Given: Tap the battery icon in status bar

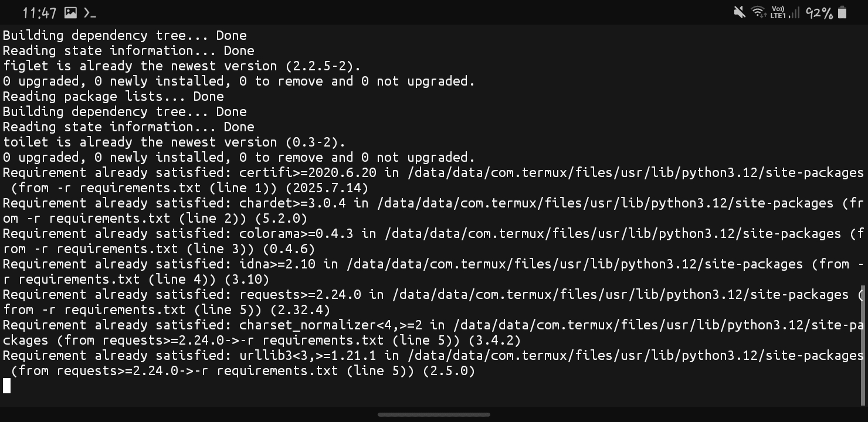Looking at the screenshot, I should coord(842,12).
